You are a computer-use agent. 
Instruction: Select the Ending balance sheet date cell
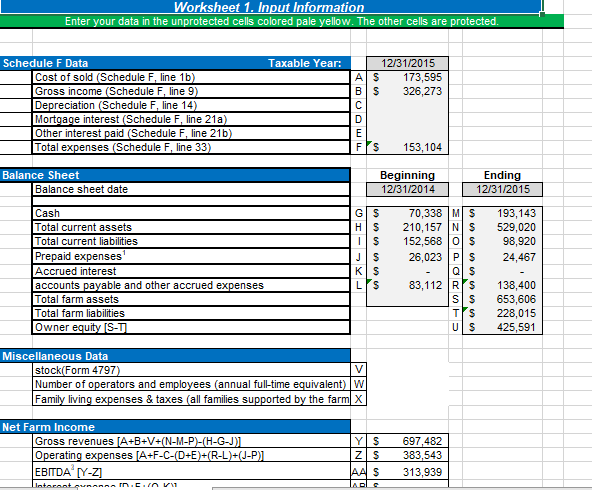(x=503, y=189)
